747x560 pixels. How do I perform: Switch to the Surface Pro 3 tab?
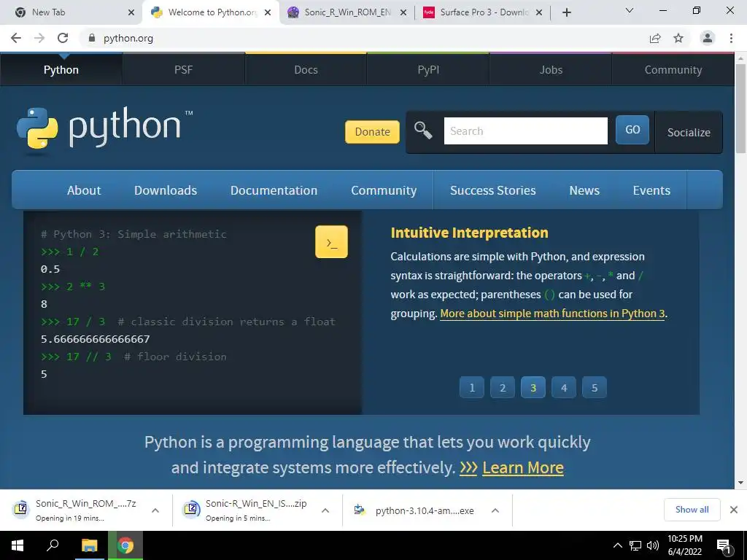(484, 12)
